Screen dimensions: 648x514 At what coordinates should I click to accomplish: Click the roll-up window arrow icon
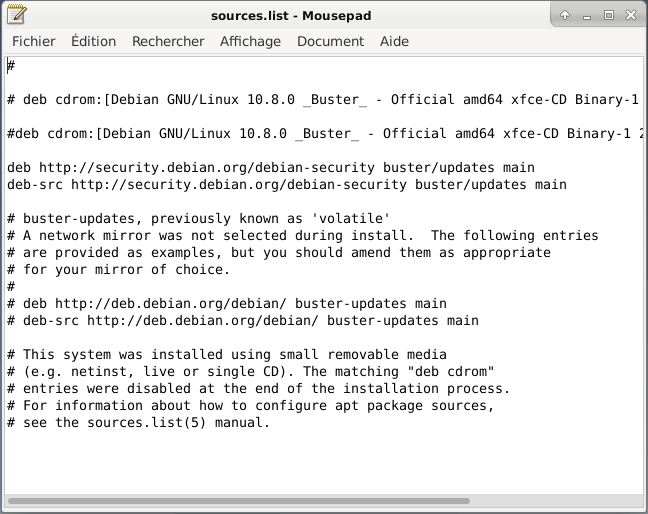coord(565,15)
